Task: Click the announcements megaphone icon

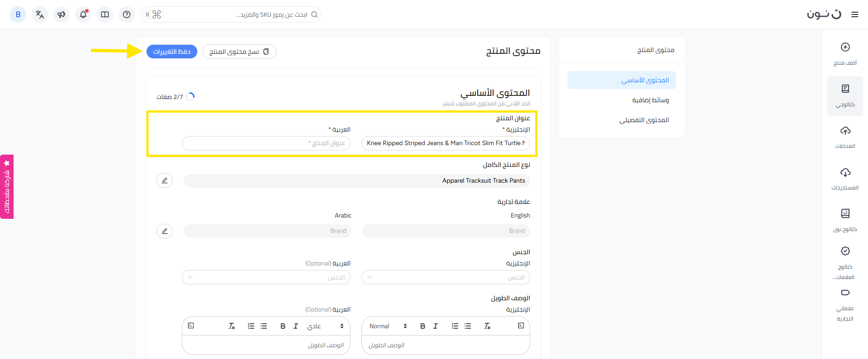Action: pyautogui.click(x=62, y=14)
